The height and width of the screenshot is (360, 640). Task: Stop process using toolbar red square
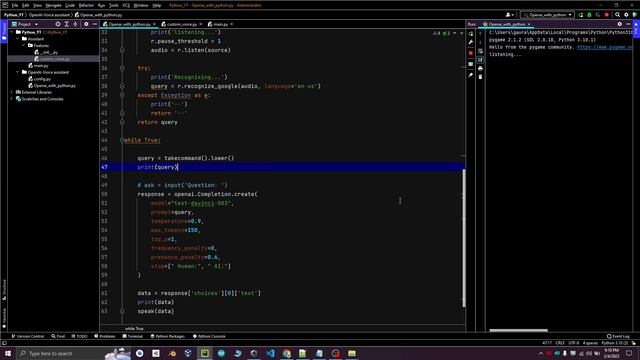607,15
